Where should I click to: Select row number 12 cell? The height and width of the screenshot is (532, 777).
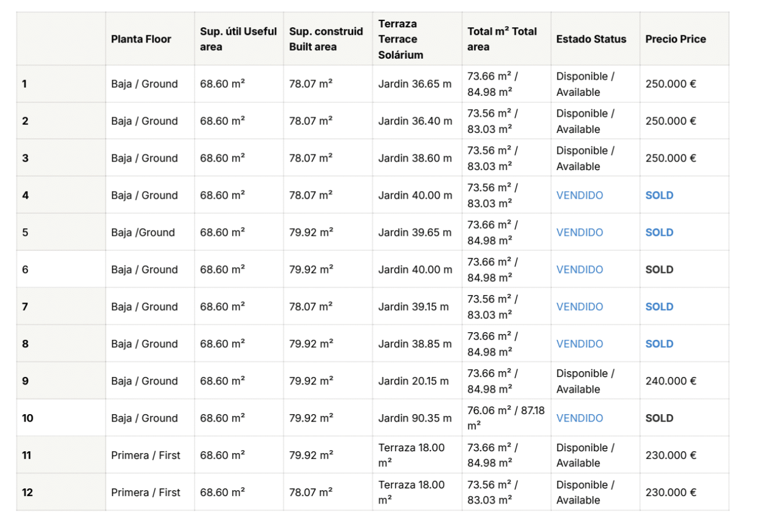tap(27, 493)
